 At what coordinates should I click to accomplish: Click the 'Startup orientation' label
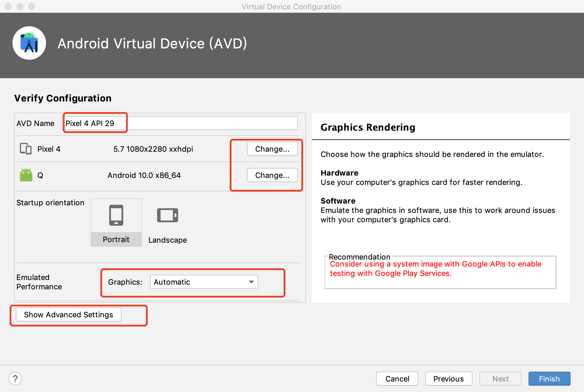tap(50, 202)
